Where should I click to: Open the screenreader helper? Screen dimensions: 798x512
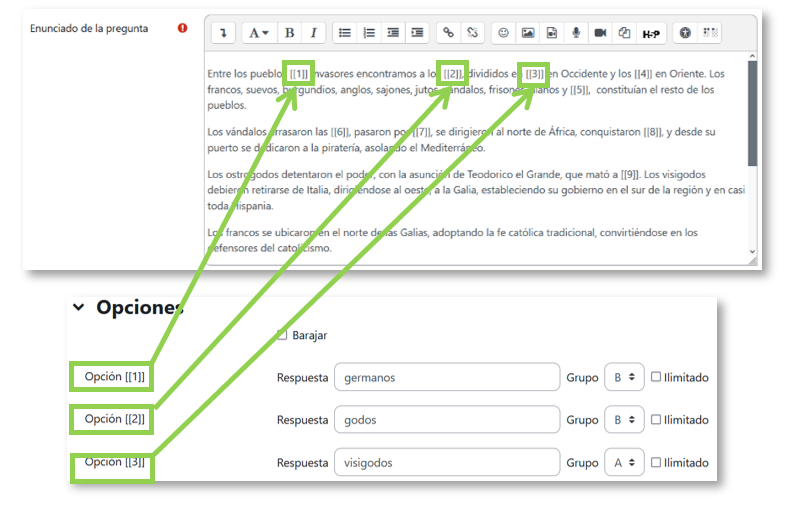tap(710, 33)
